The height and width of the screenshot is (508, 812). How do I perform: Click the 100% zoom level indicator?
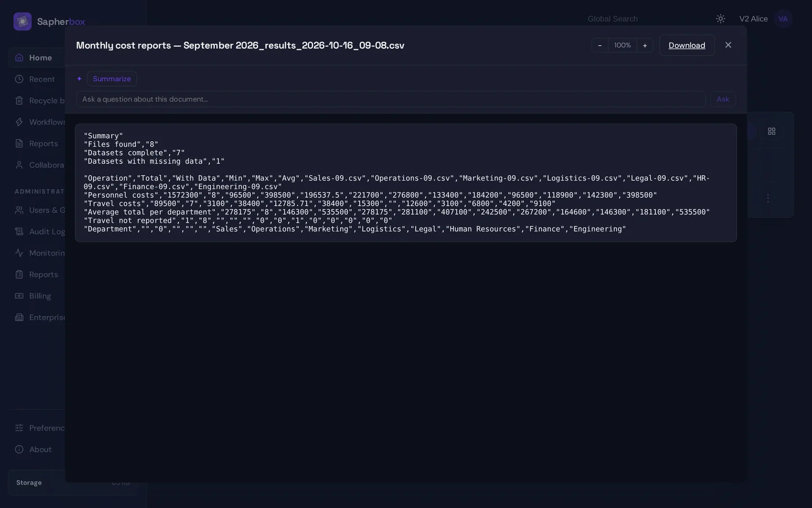[623, 45]
